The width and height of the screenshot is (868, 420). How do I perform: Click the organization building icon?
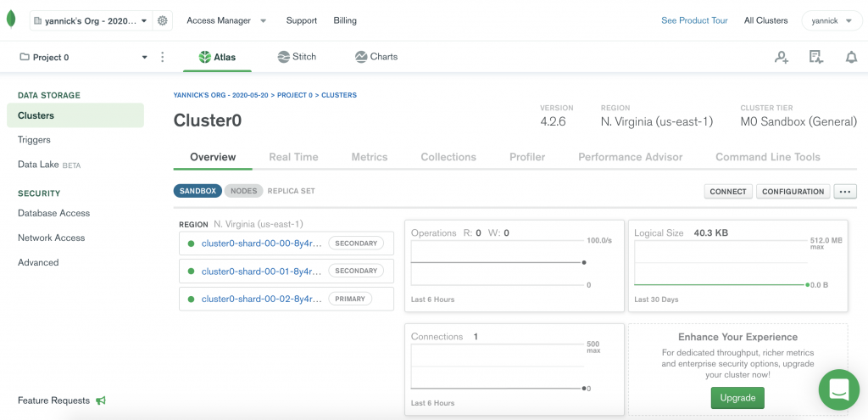click(x=37, y=20)
